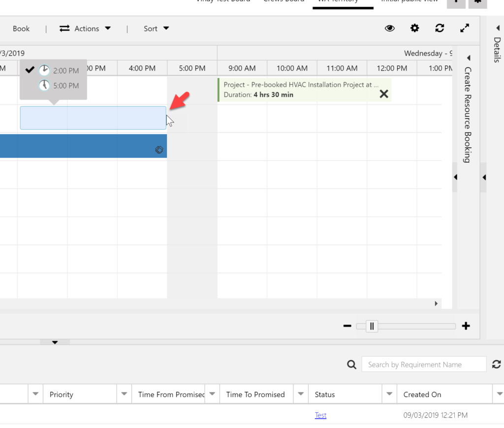This screenshot has height=428, width=504.
Task: Click the Search by Requirement Name field
Action: click(x=423, y=364)
